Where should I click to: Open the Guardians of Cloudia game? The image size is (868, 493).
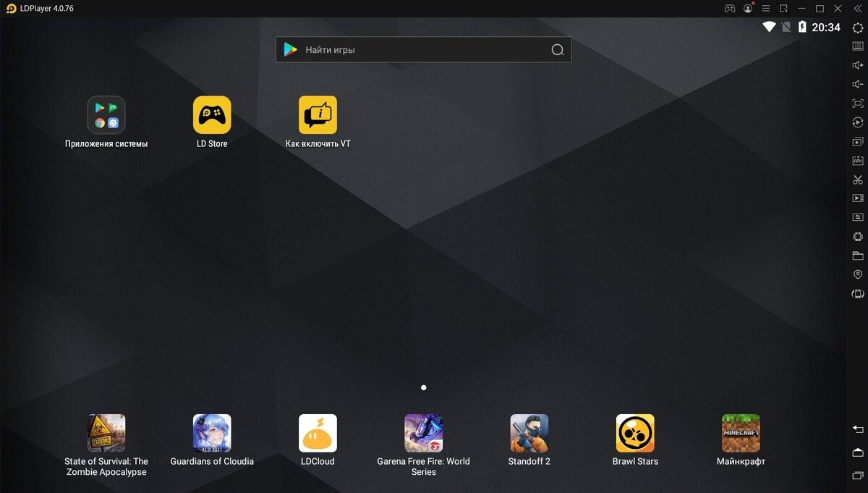pos(212,433)
